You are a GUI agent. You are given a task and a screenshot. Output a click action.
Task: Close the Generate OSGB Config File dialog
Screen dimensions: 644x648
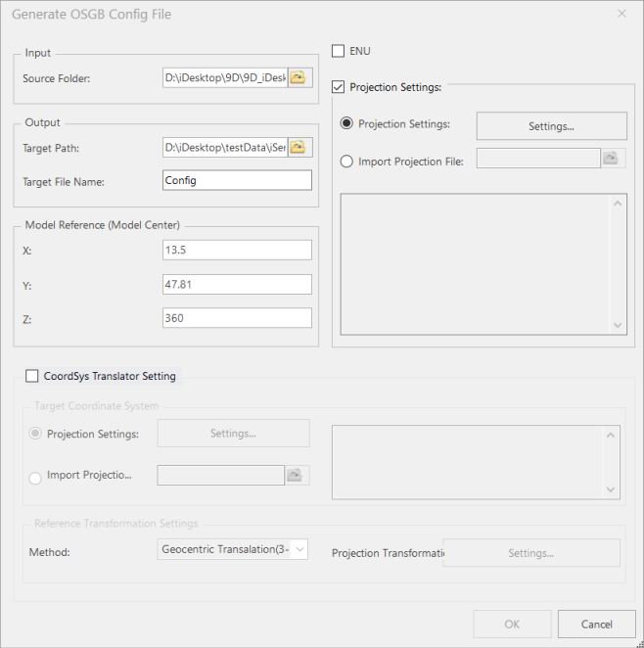(x=621, y=15)
